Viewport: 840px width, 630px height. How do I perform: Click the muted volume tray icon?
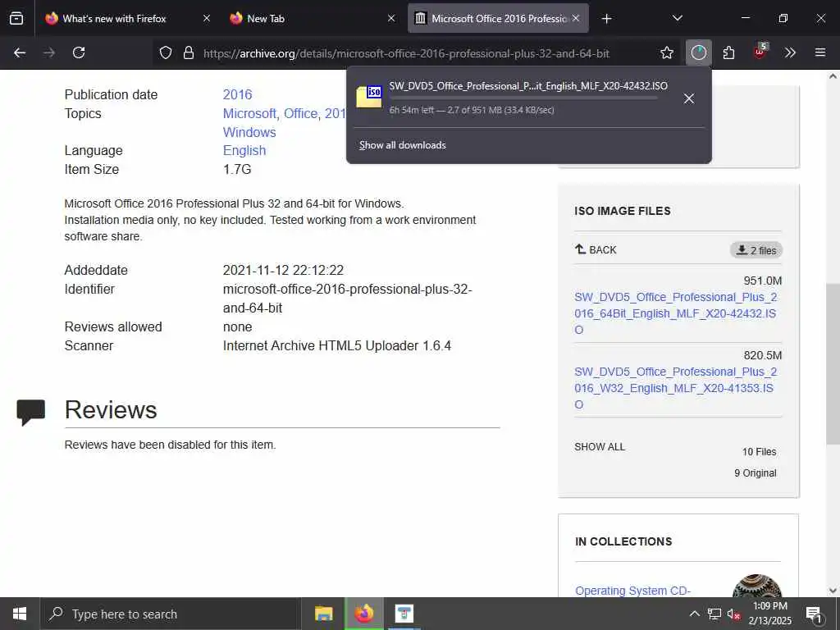733,614
